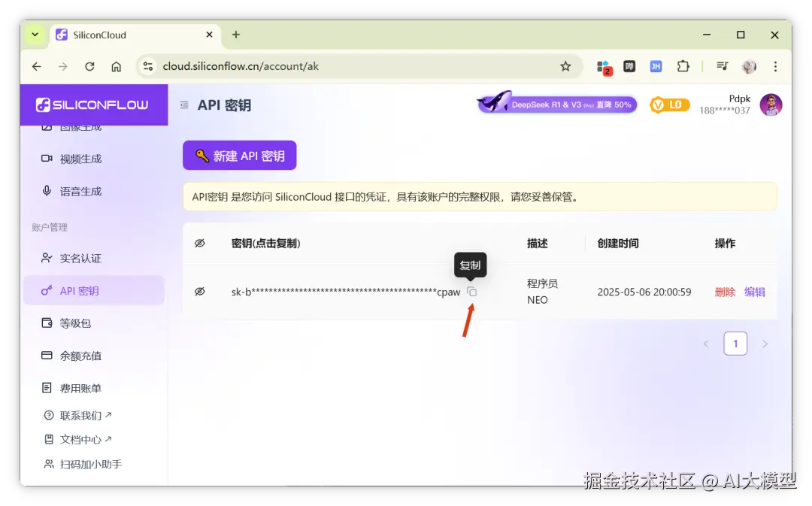Select API 密钥 in the sidebar
This screenshot has height=506, width=812.
coord(94,290)
